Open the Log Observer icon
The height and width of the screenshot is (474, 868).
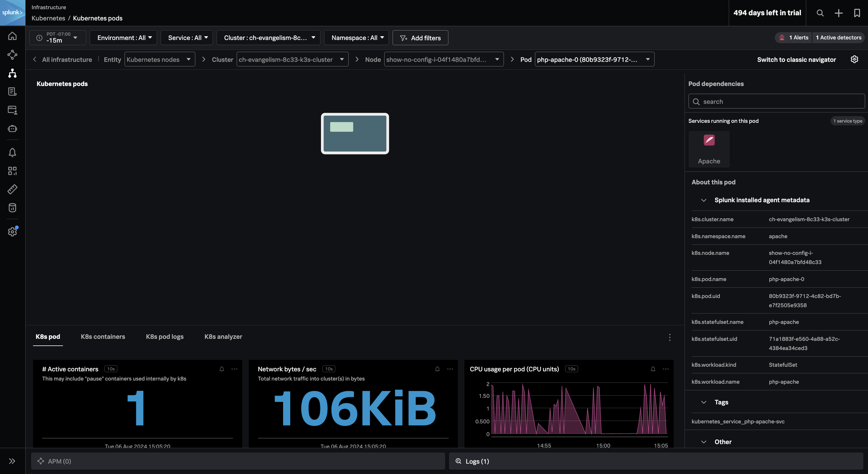click(x=12, y=91)
